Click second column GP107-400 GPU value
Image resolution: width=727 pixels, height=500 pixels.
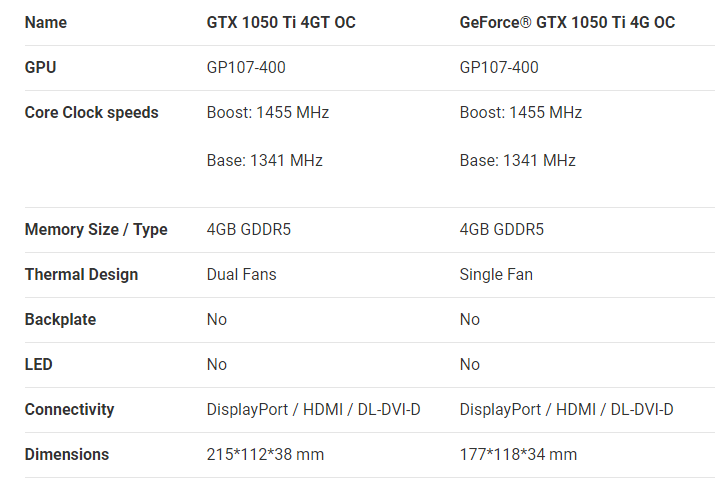click(499, 67)
